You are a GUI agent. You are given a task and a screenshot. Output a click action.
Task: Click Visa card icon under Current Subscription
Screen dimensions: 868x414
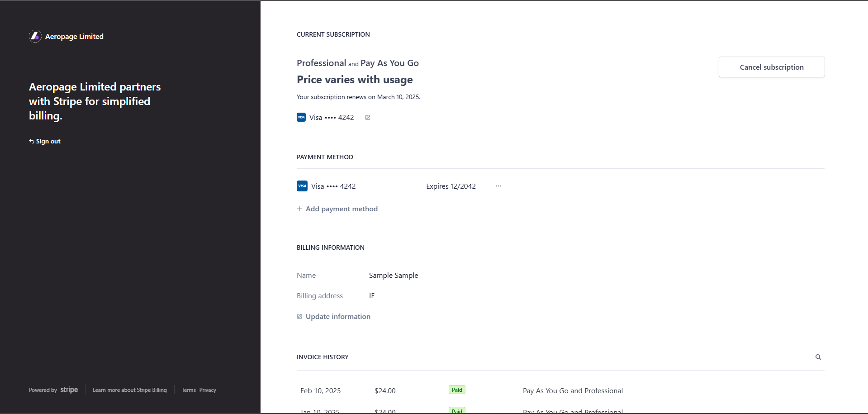click(x=301, y=117)
